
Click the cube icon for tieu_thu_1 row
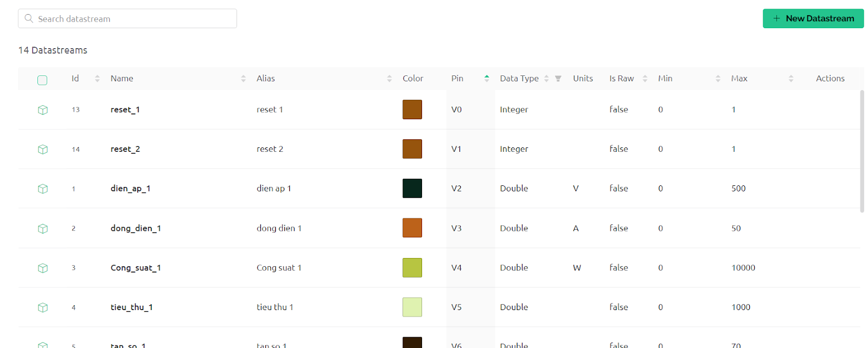43,307
